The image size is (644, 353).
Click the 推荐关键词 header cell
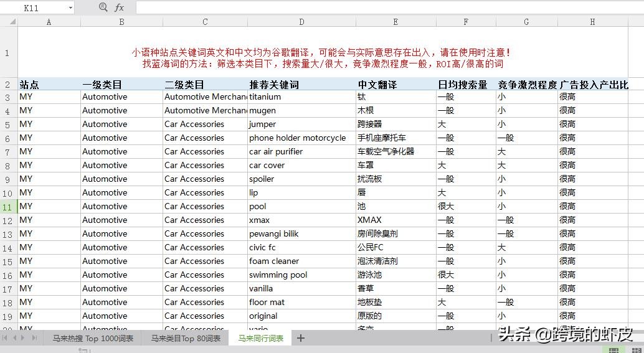pyautogui.click(x=301, y=85)
